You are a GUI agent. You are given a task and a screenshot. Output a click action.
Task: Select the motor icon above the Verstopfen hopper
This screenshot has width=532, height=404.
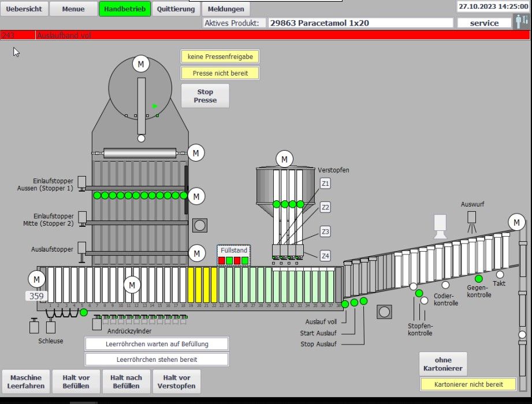(x=284, y=159)
